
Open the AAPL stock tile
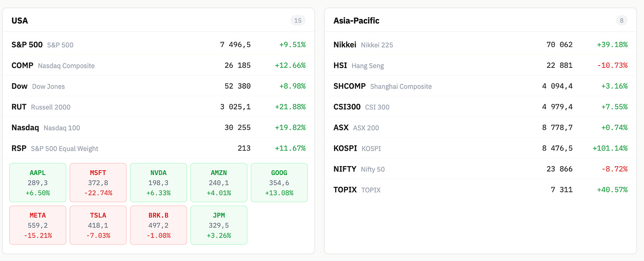click(x=38, y=183)
